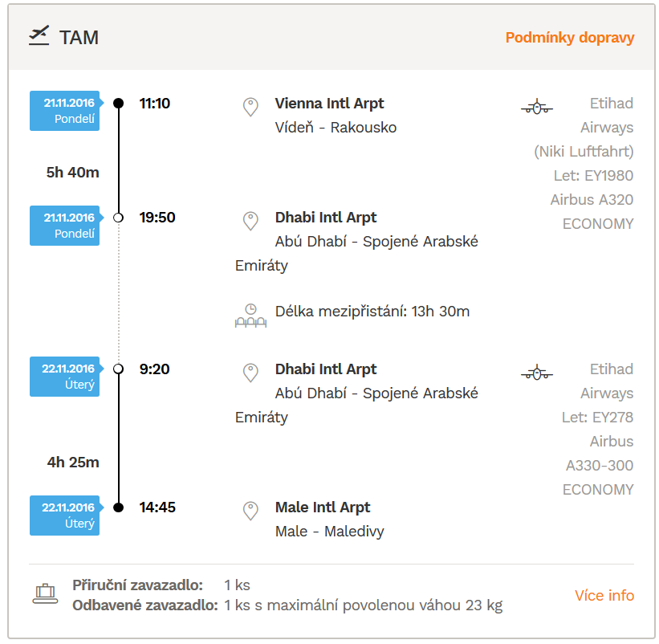Open the Podmínky dopravy link
This screenshot has height=644, width=659.
(x=569, y=38)
